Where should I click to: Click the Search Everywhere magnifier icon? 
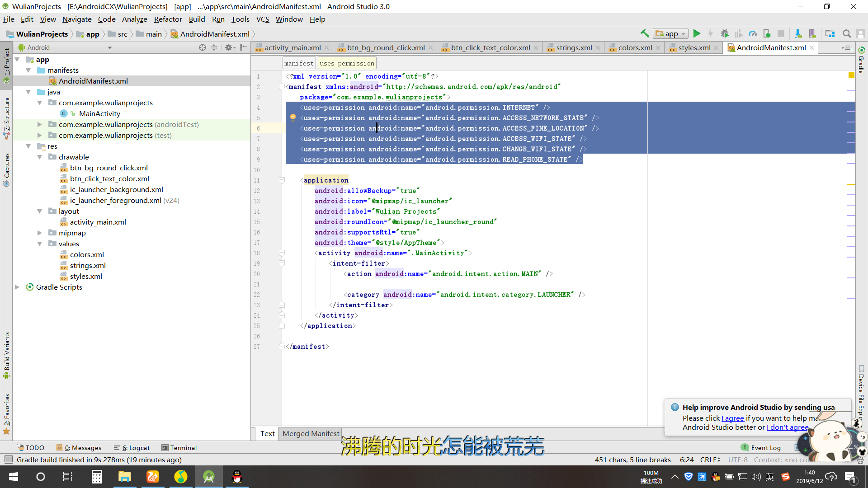tap(847, 33)
